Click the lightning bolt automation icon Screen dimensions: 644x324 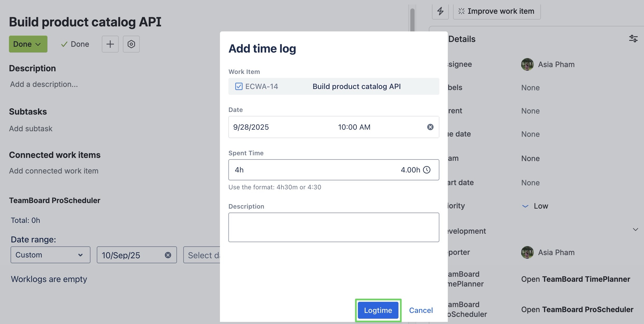click(x=440, y=11)
